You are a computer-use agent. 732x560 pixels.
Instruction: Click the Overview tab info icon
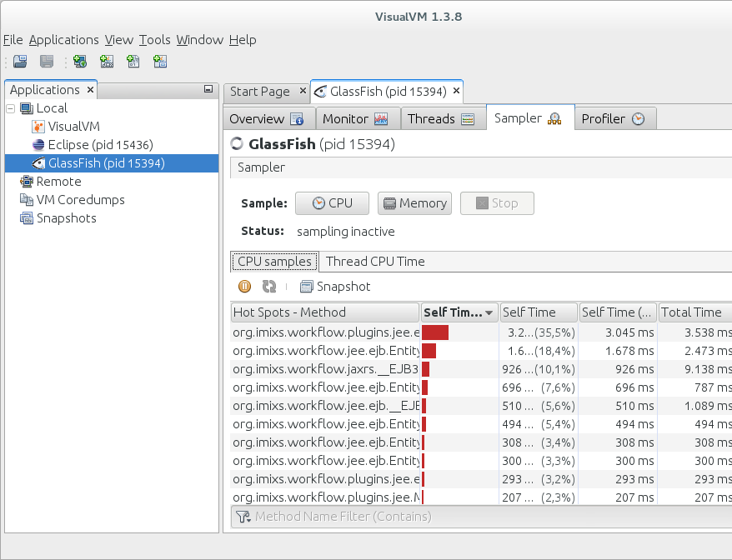pos(297,119)
